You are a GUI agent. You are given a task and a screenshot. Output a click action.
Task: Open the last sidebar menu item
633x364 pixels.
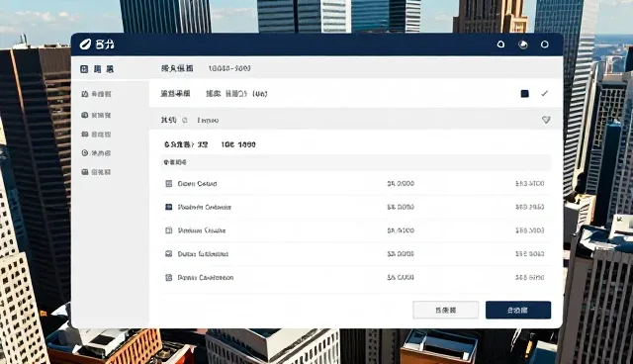[96, 172]
